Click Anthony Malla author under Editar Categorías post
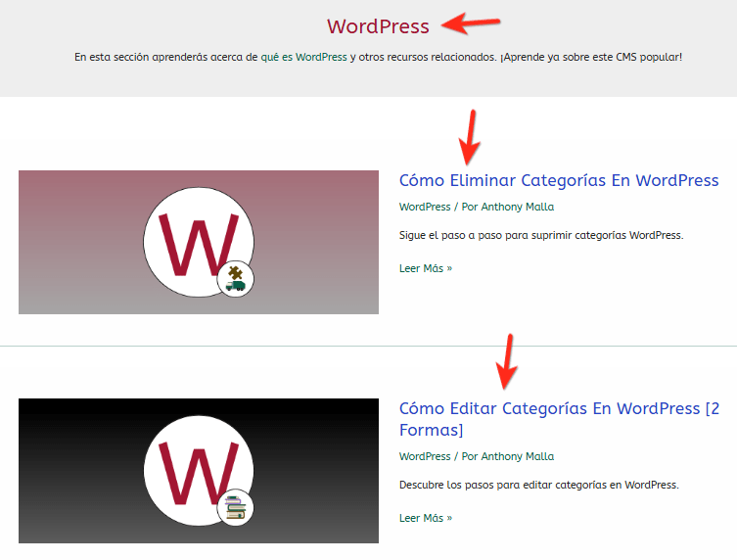The image size is (737, 560). point(518,456)
